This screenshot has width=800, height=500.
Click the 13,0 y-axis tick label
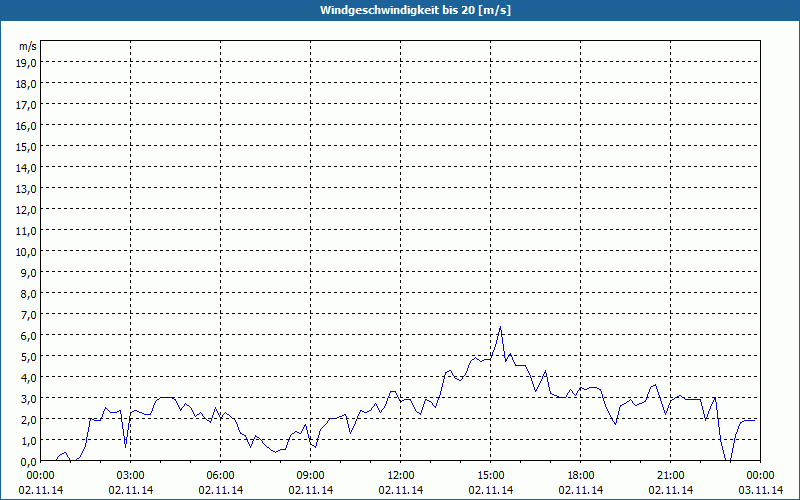coord(26,188)
